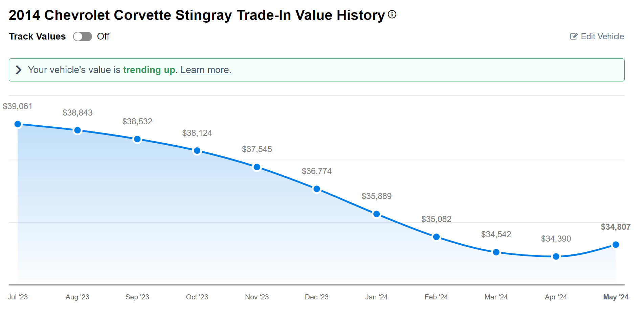The width and height of the screenshot is (644, 320).
Task: Select the Edit Vehicle pencil icon
Action: pos(573,36)
